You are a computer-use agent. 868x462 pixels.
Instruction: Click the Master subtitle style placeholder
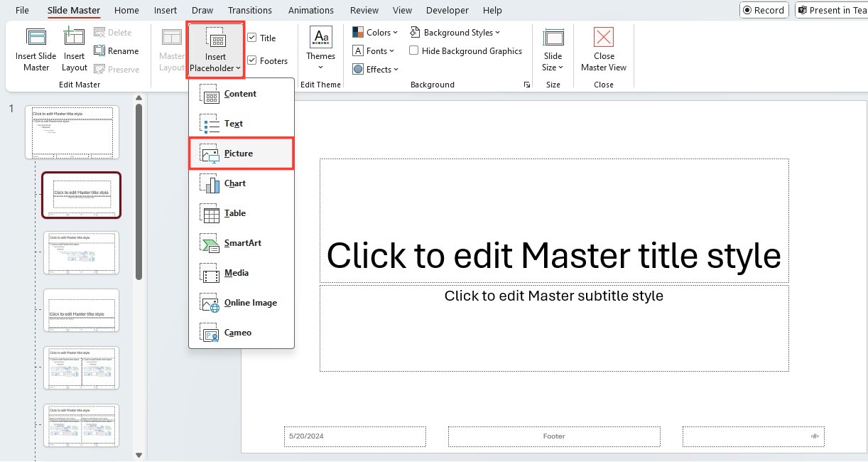(x=554, y=328)
